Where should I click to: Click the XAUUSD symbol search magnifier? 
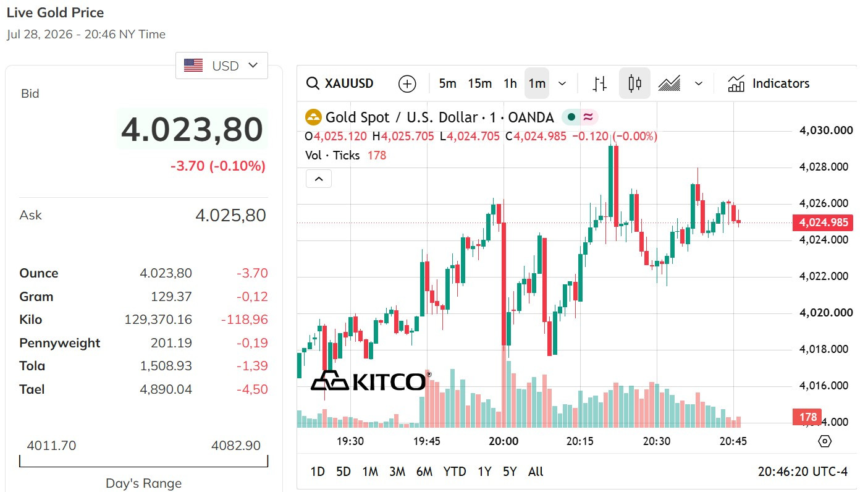click(x=313, y=83)
